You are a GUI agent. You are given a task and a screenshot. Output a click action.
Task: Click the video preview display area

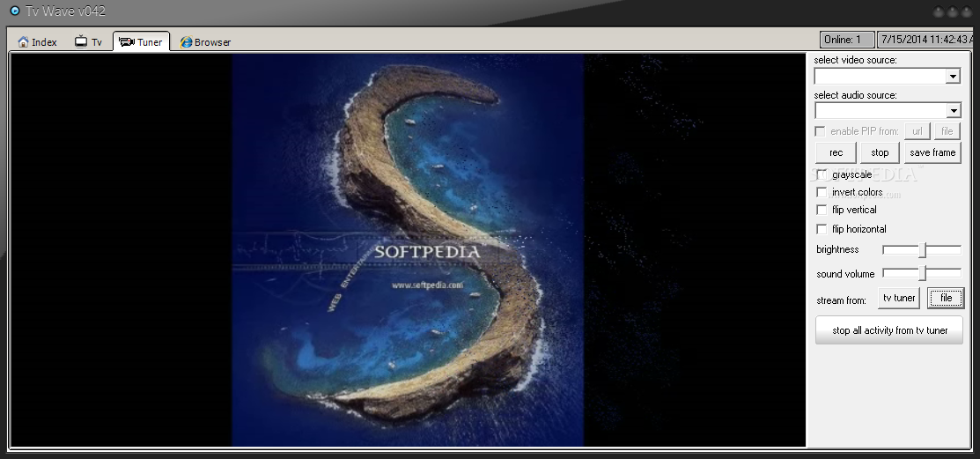point(408,250)
